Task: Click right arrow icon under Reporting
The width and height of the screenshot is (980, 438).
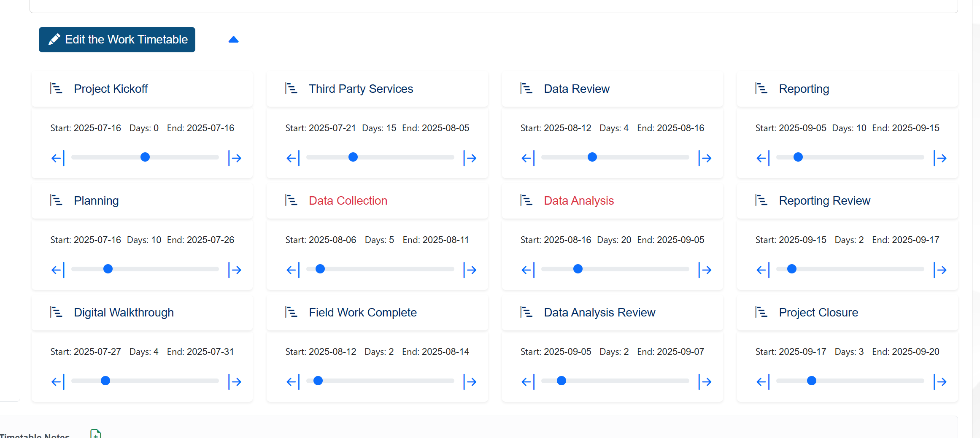Action: (x=940, y=158)
